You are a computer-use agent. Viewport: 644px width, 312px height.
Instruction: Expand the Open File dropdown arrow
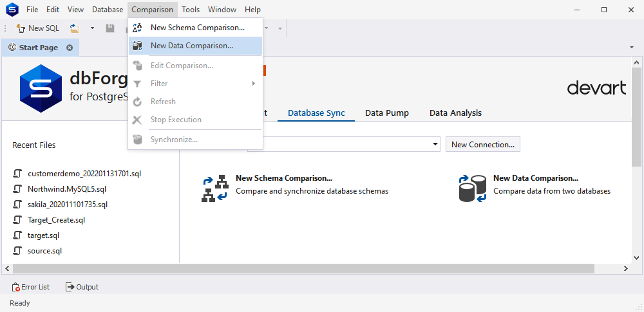coord(92,28)
